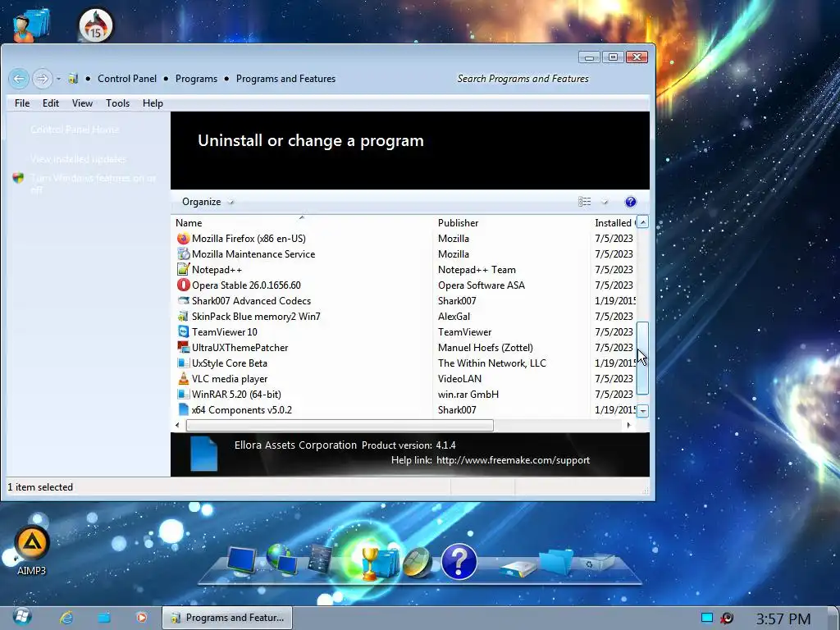Click the red system tray icon by the clock
840x630 pixels.
point(727,619)
